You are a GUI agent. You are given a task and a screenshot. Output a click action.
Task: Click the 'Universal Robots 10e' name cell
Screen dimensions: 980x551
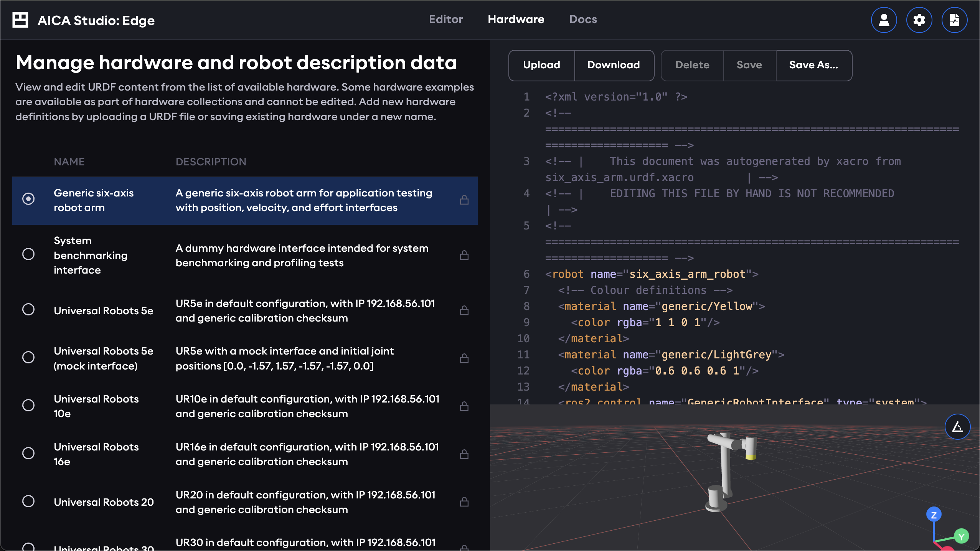pyautogui.click(x=96, y=406)
